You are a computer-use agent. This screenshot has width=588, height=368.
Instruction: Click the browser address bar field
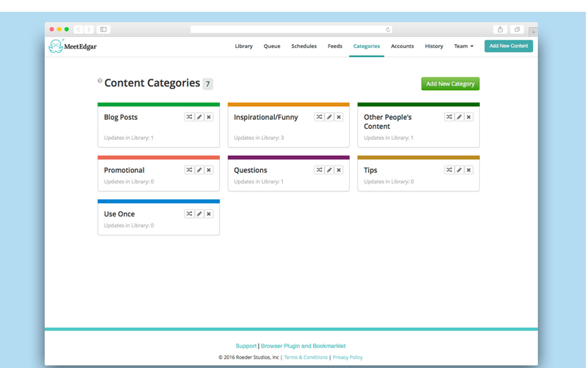coord(291,29)
